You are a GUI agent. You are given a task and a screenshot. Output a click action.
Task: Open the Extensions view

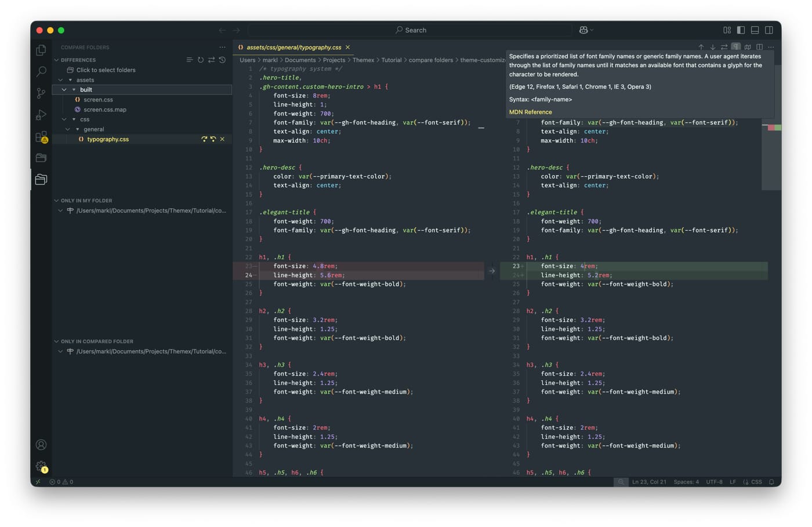coord(41,137)
